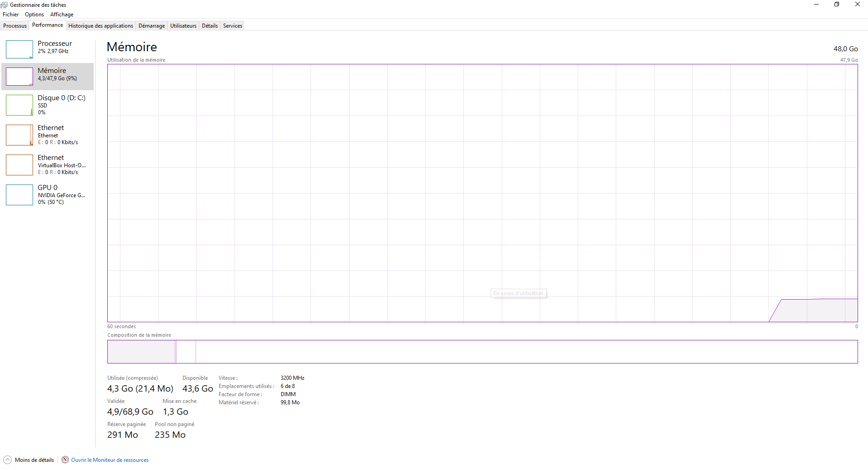
Task: Open the Fichier menu
Action: coord(11,15)
